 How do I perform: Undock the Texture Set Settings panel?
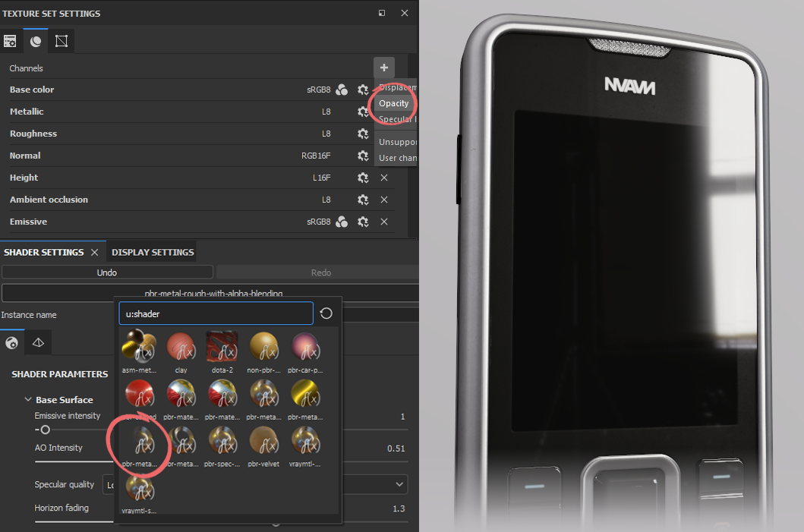382,14
